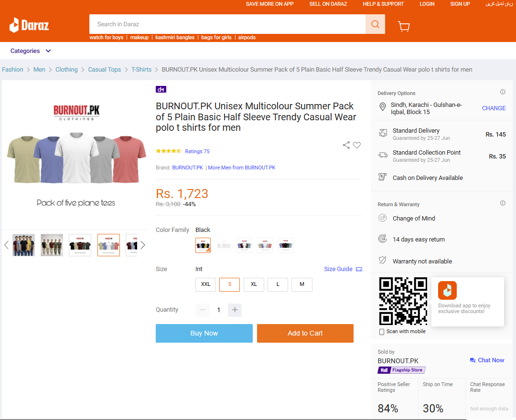Click CHANGE delivery location link
The image size is (516, 420).
(494, 108)
